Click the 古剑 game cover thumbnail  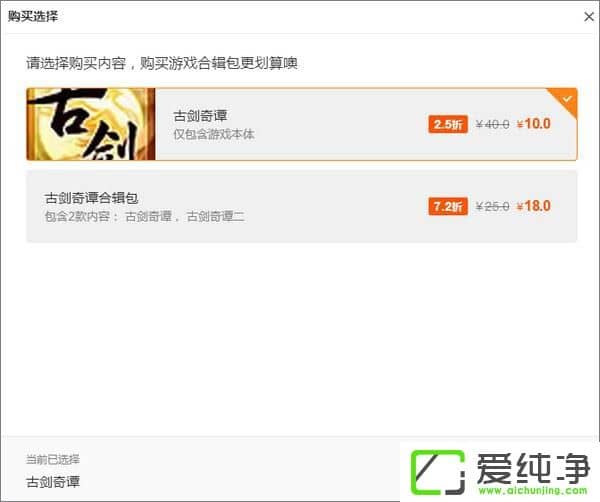click(91, 124)
